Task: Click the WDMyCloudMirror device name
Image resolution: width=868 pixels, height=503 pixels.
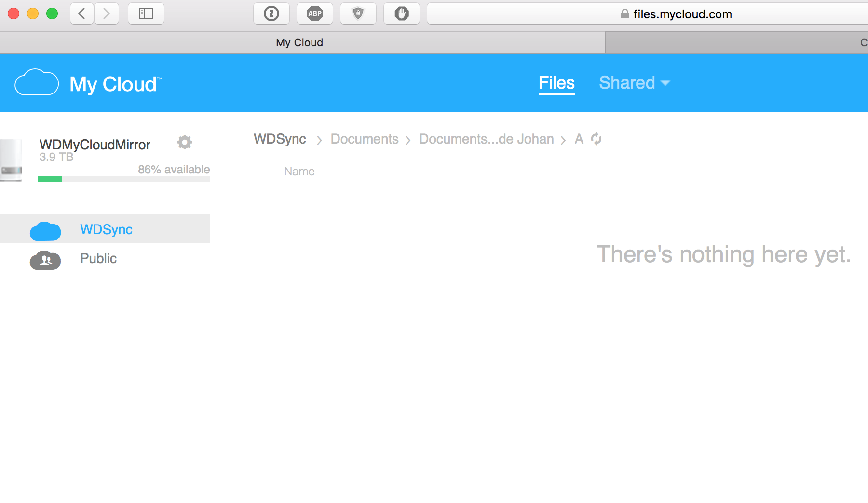Action: pyautogui.click(x=95, y=145)
